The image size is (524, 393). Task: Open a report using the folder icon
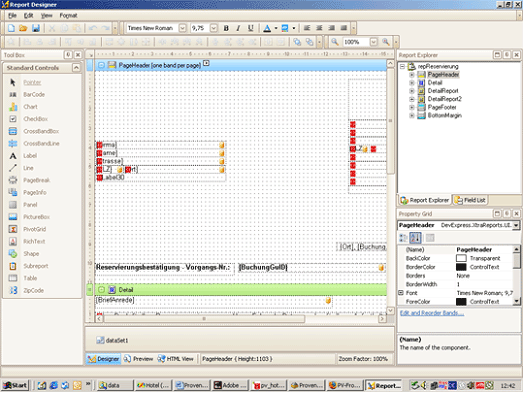[x=23, y=28]
